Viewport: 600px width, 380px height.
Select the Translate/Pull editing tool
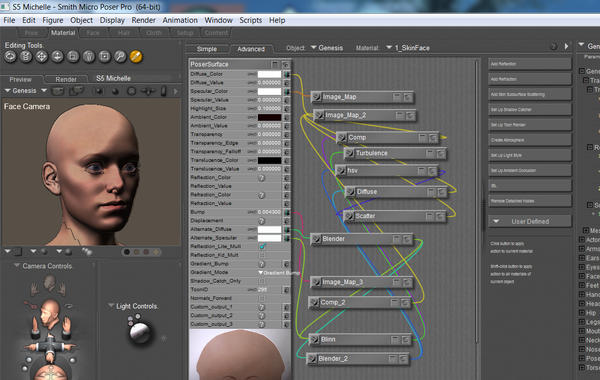pos(41,57)
